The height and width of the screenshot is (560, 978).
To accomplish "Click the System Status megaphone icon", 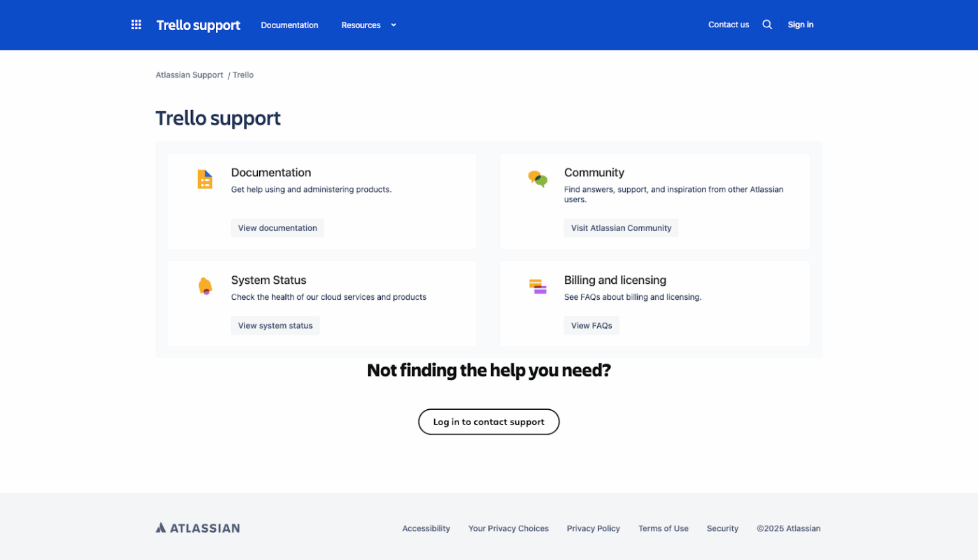I will 204,286.
